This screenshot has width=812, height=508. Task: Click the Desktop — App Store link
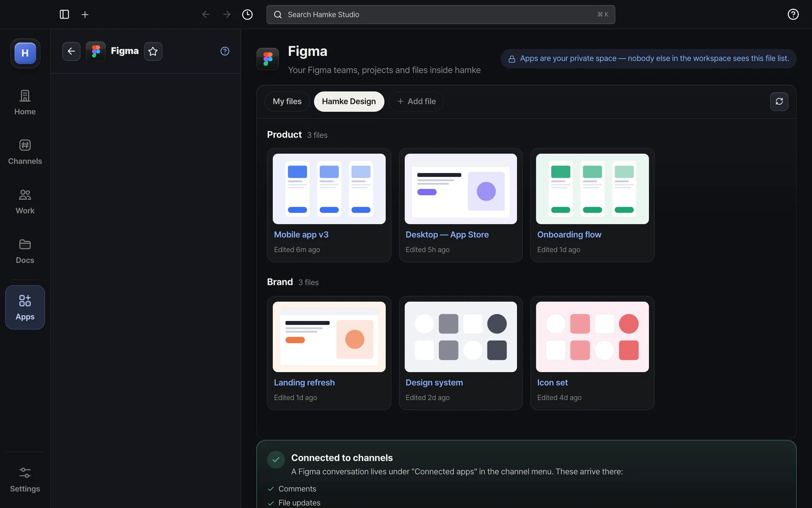tap(447, 235)
